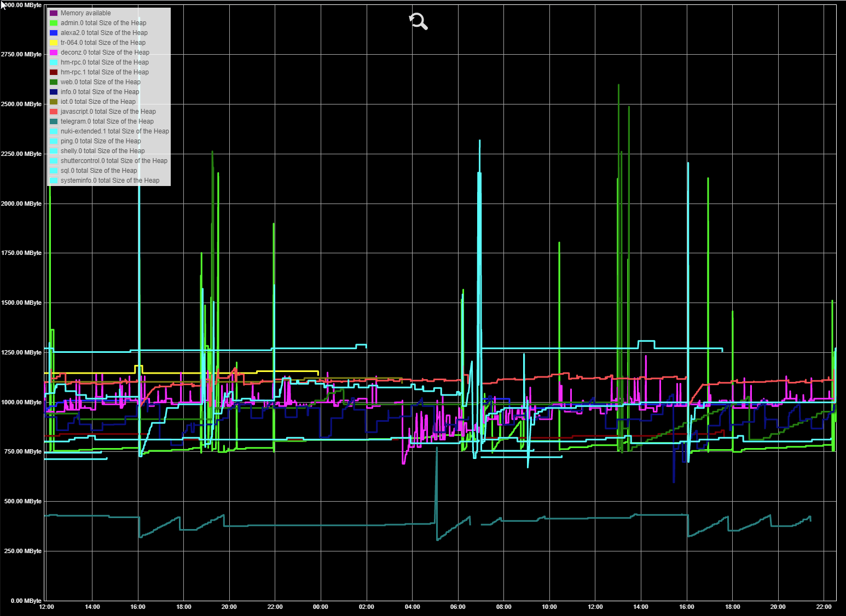Screen dimensions: 846x616
Task: Toggle 'tr-064.0 total Size of the Heap' legend entry
Action: [x=97, y=43]
